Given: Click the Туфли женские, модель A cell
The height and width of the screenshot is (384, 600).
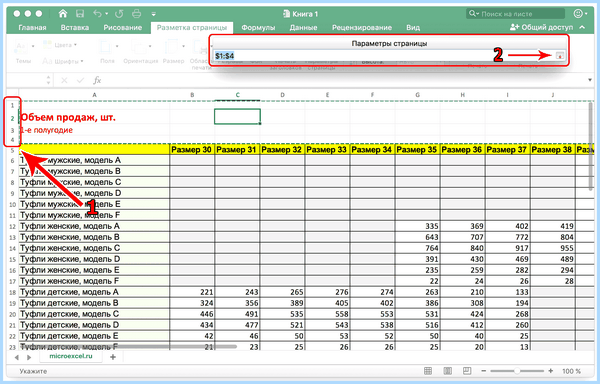Looking at the screenshot, I should coord(95,226).
